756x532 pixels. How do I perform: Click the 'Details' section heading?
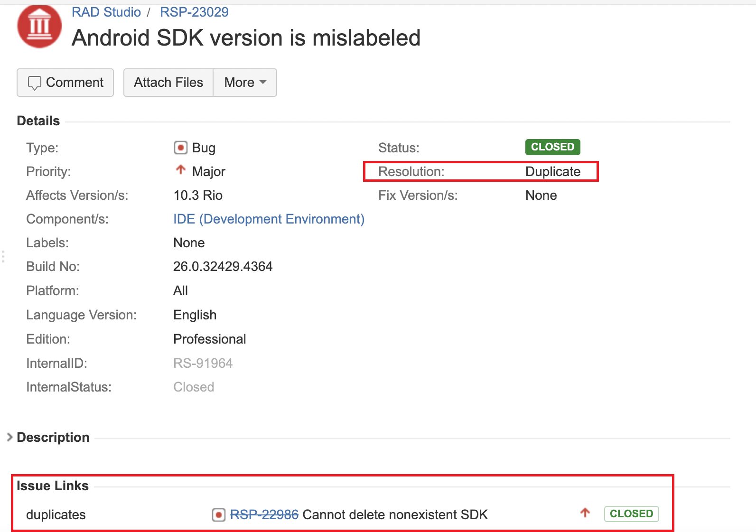[38, 121]
